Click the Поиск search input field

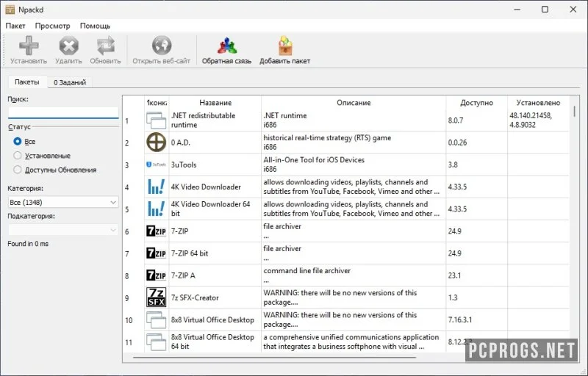click(x=63, y=112)
